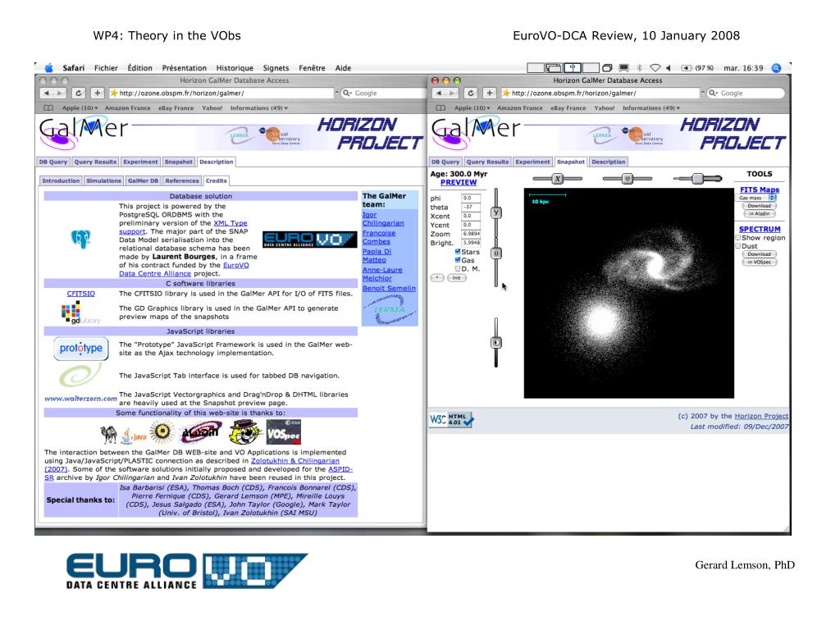The image size is (840, 630).
Task: Click the EURO VO logo in Database solution
Action: click(x=309, y=240)
